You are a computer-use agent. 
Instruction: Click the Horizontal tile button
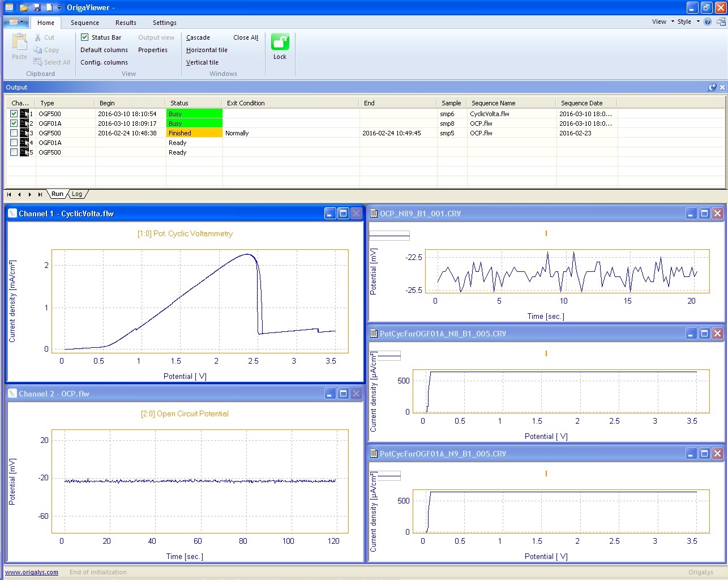207,50
